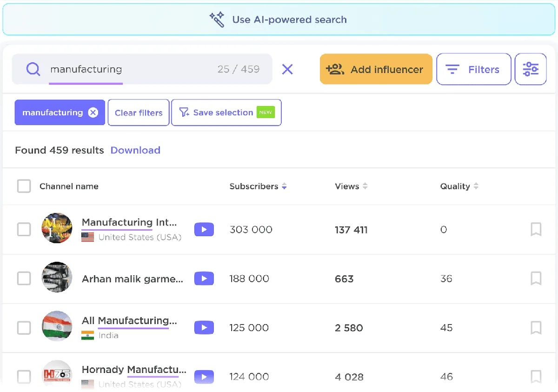558x392 pixels.
Task: Bookmark the Manufacturing Int... channel
Action: (536, 229)
